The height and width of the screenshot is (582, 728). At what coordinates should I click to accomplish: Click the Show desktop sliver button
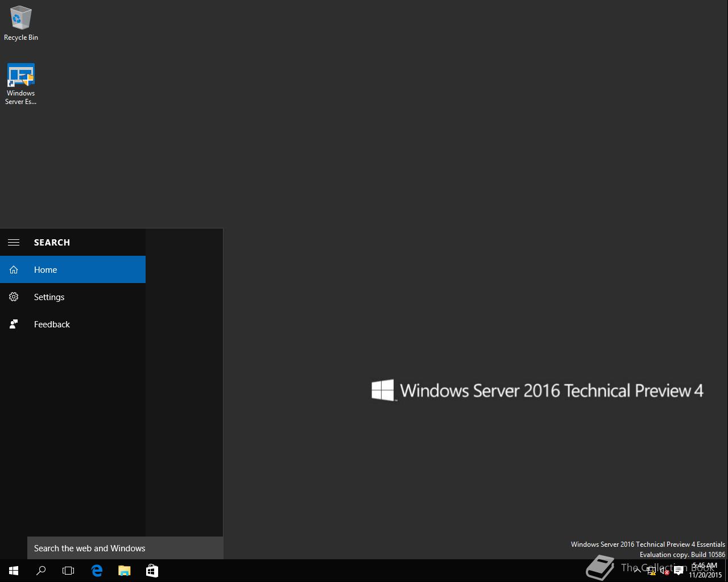(x=726, y=571)
